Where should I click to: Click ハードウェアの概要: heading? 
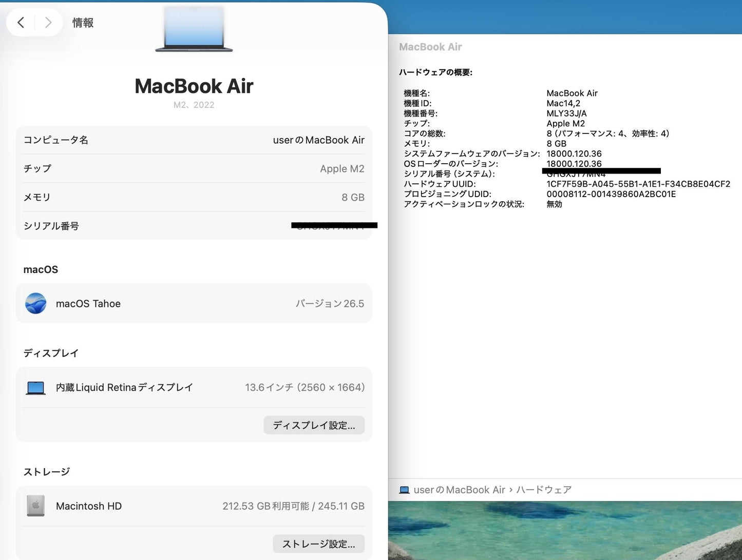(435, 72)
